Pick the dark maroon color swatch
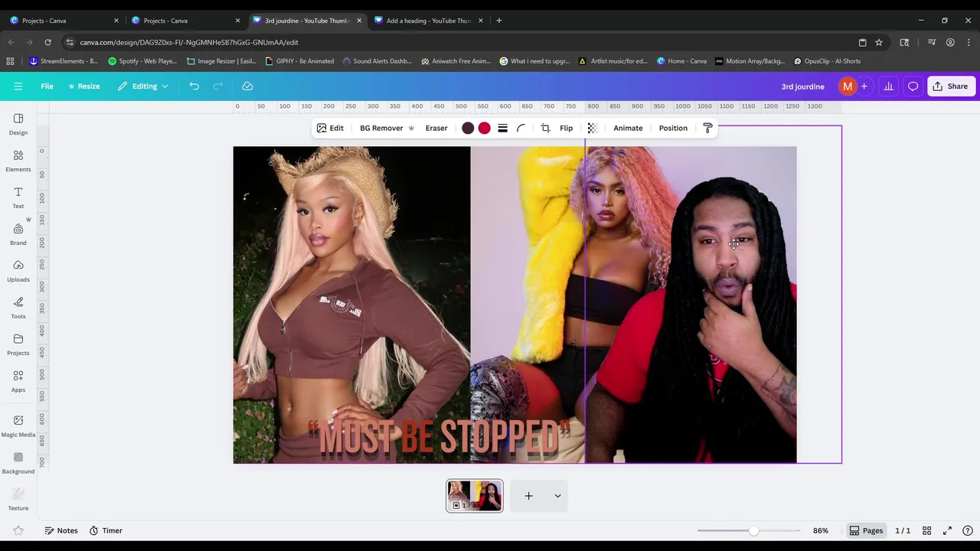Screen dimensions: 980x551 tap(468, 128)
